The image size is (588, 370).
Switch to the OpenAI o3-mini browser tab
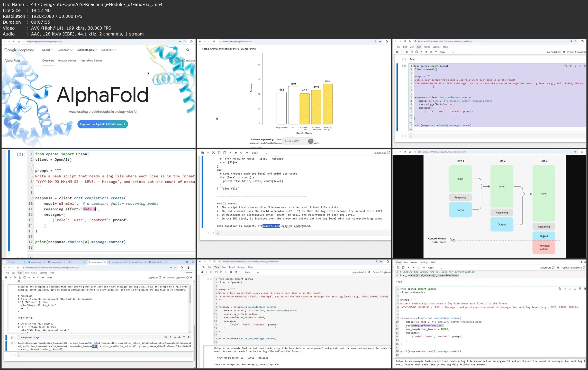[137, 262]
